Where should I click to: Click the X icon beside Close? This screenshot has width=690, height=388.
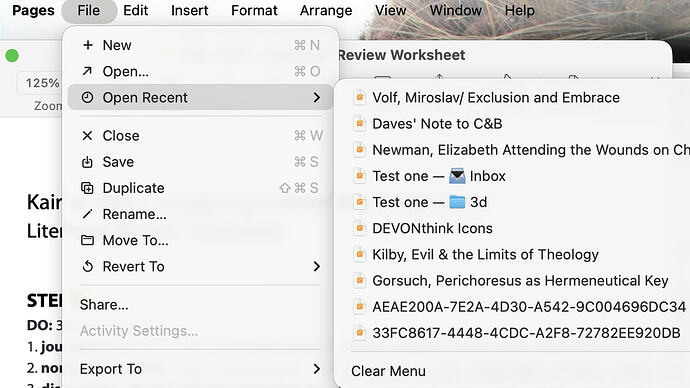87,135
